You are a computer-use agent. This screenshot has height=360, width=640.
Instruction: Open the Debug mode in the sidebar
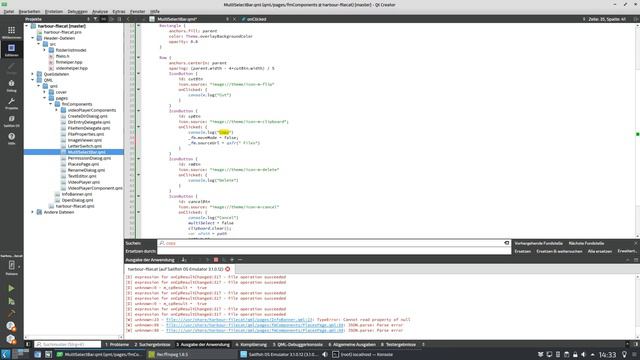[11, 85]
